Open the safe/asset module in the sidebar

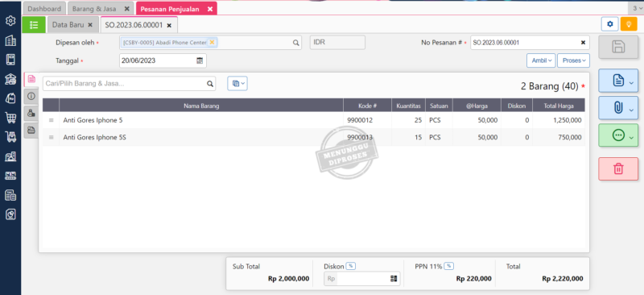[10, 214]
